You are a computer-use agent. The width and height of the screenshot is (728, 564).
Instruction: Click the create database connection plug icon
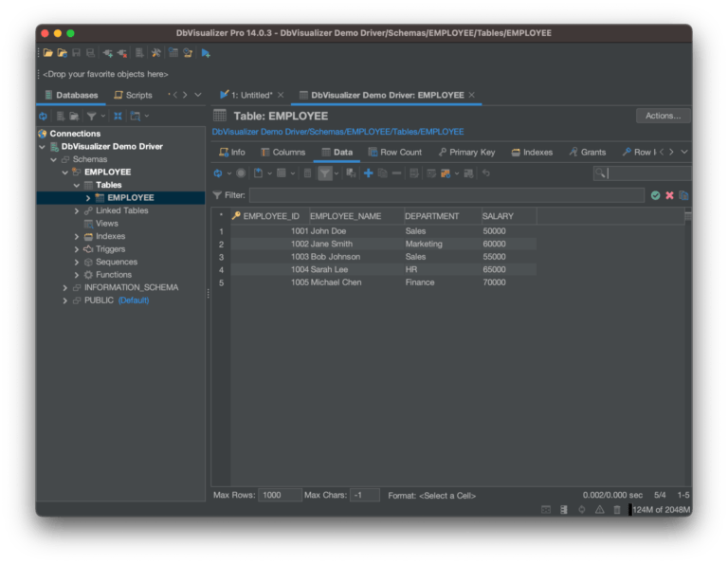108,53
